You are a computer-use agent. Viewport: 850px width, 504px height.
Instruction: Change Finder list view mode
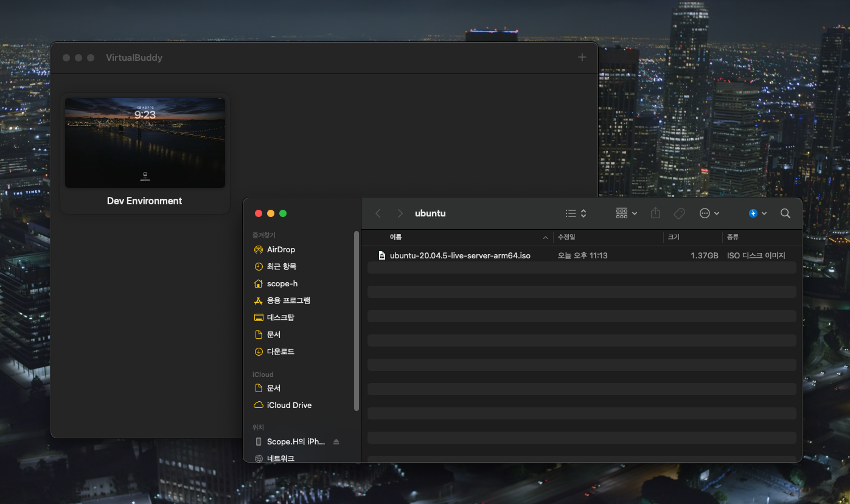[576, 213]
